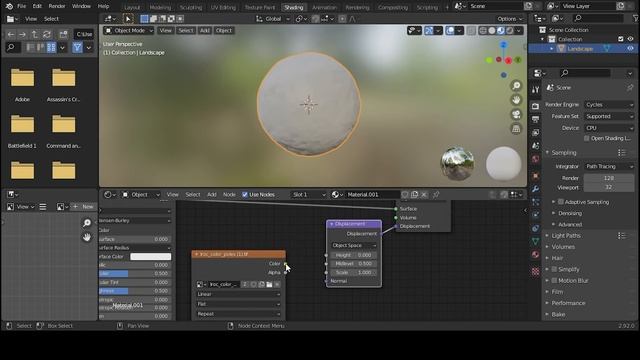Screen dimensions: 640x360
Task: Select solid viewport shading sphere
Action: coord(492,31)
